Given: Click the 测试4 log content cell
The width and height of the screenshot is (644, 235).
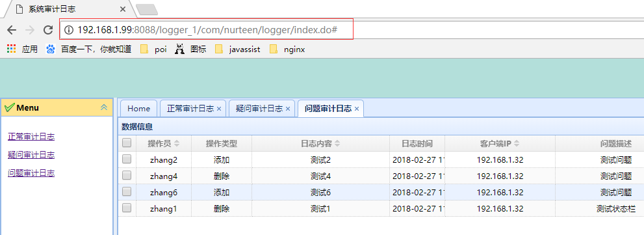Looking at the screenshot, I should click(x=321, y=176).
